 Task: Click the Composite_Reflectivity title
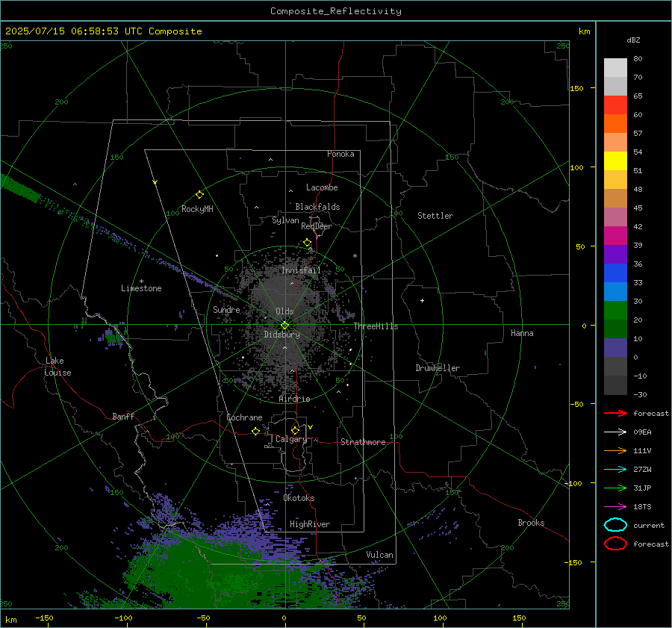click(x=336, y=11)
